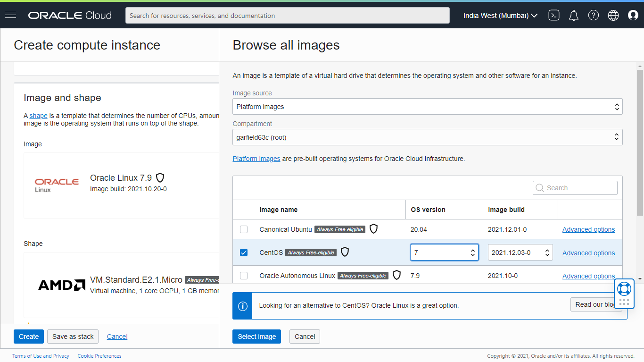Open the Image source dropdown
This screenshot has width=644, height=362.
(428, 107)
